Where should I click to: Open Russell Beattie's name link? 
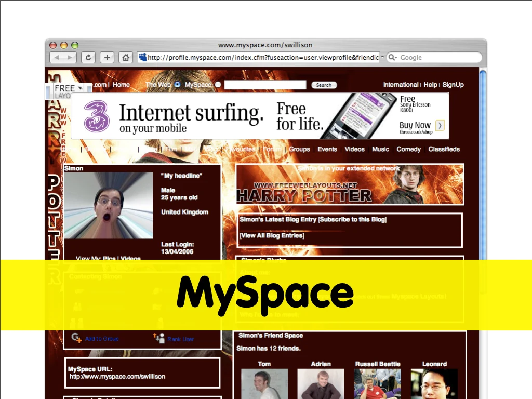378,364
